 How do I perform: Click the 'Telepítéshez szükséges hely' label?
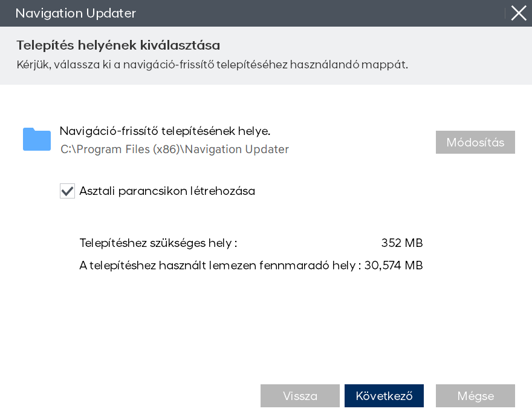pos(158,243)
